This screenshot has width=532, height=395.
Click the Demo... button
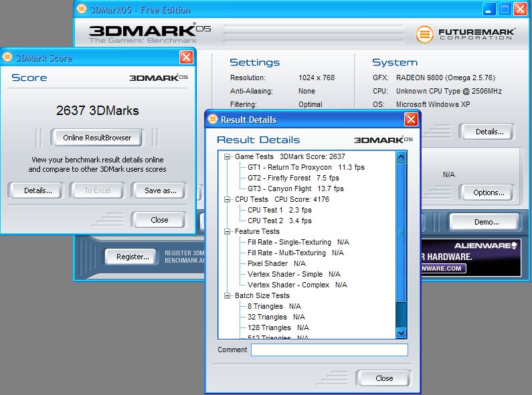coord(486,222)
